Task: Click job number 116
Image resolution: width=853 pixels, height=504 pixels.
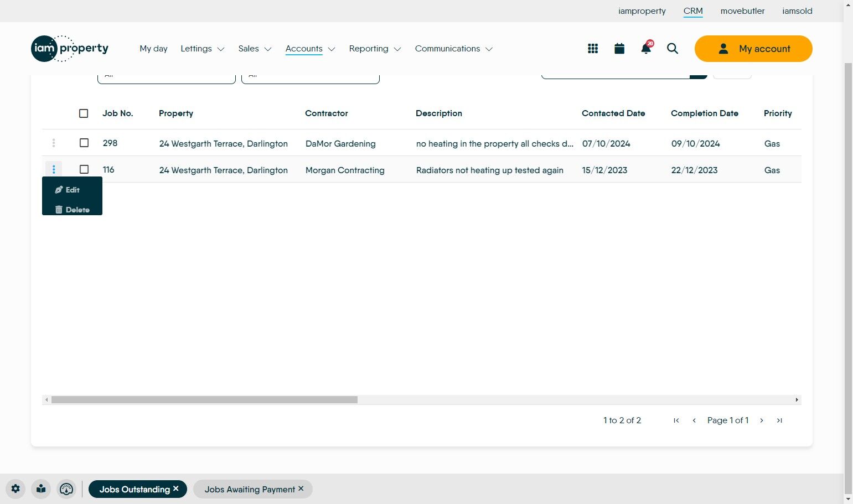Action: click(x=108, y=170)
